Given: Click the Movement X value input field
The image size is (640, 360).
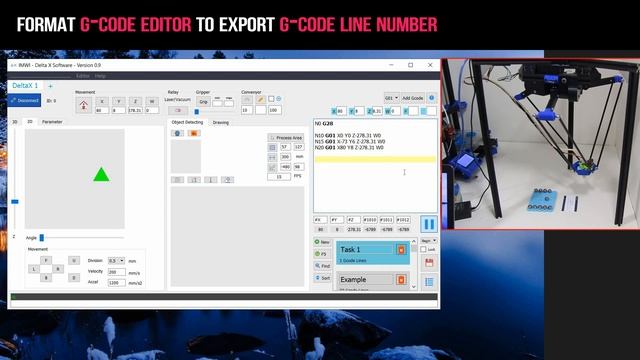Looking at the screenshot, I should 102,110.
